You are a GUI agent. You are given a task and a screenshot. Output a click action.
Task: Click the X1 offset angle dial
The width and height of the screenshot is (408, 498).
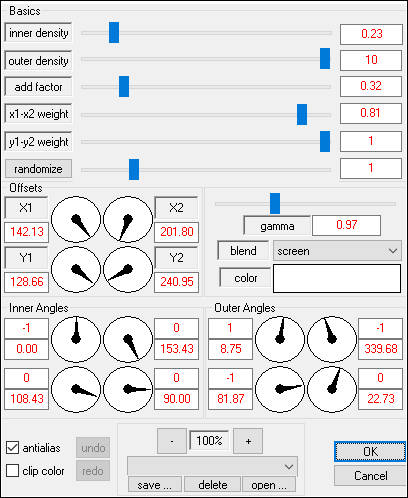(76, 219)
